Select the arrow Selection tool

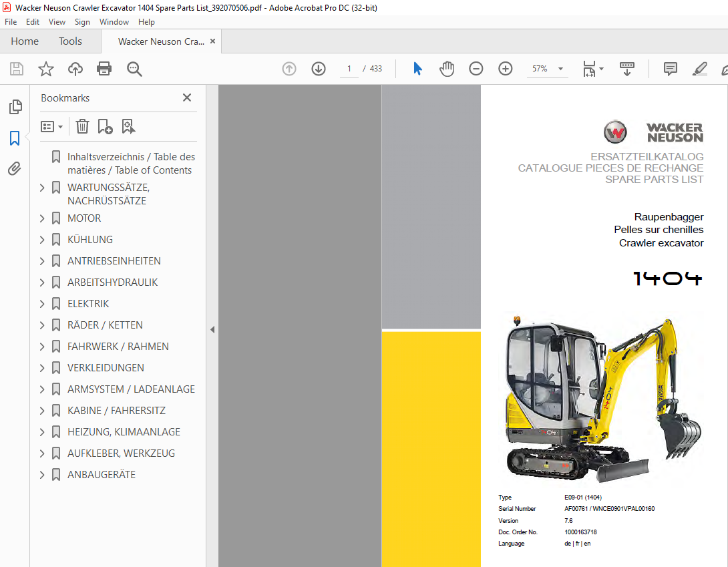tap(417, 69)
